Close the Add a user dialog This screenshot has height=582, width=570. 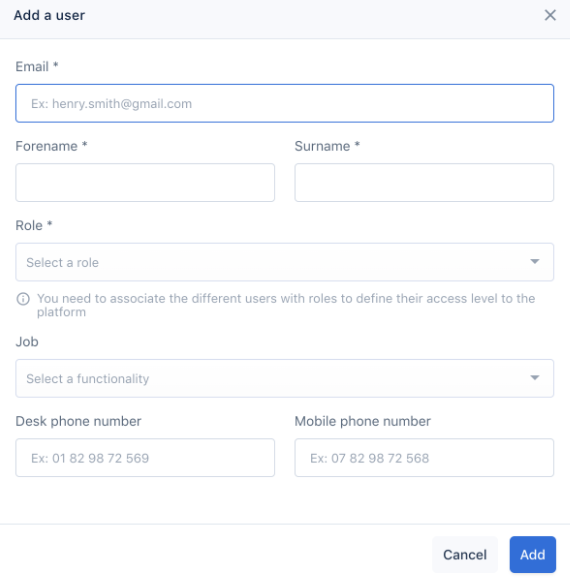pos(550,15)
